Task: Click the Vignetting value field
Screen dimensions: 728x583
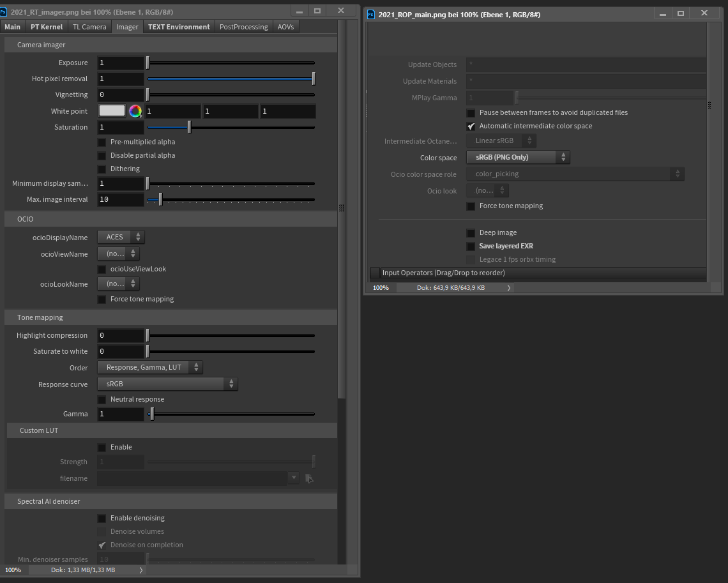Action: tap(121, 95)
